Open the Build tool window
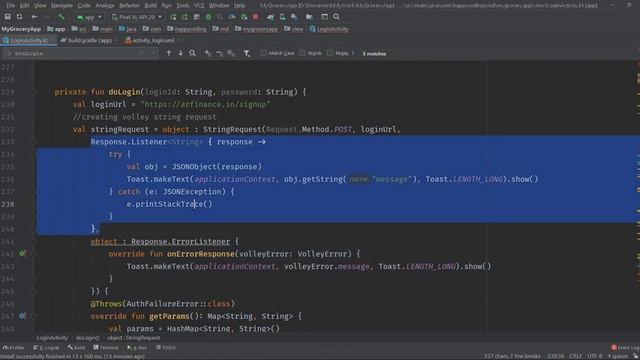 [77, 348]
